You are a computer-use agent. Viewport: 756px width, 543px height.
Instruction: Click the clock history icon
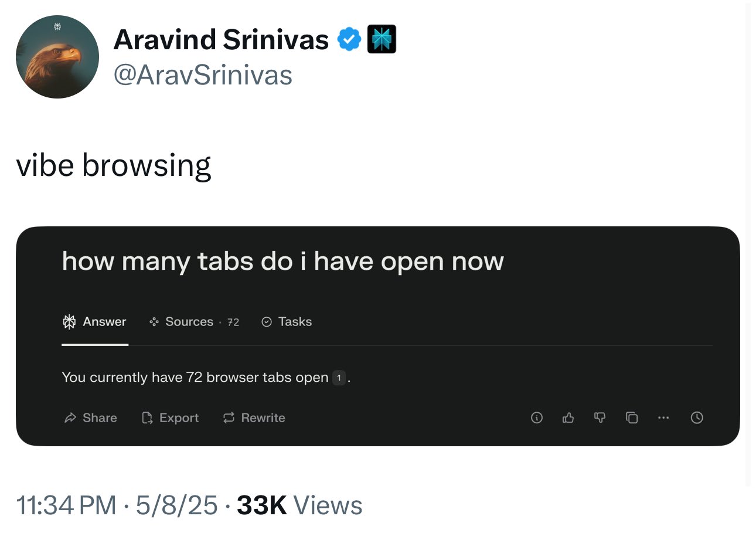coord(697,418)
